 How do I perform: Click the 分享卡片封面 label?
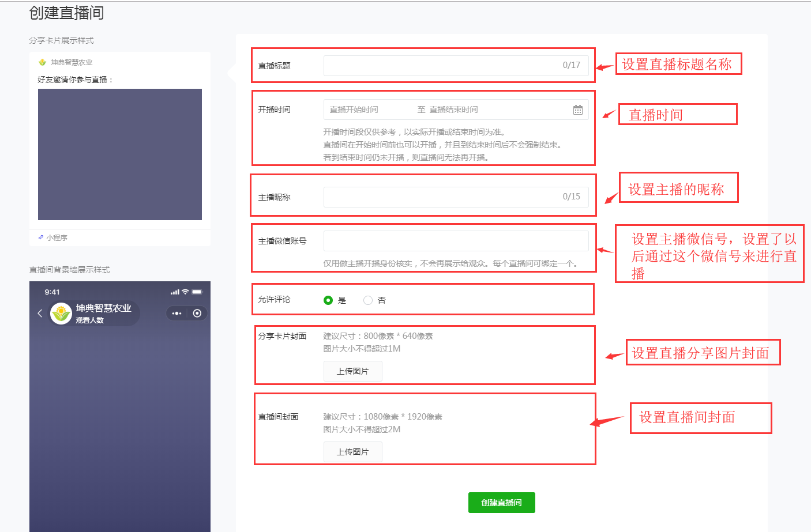282,336
